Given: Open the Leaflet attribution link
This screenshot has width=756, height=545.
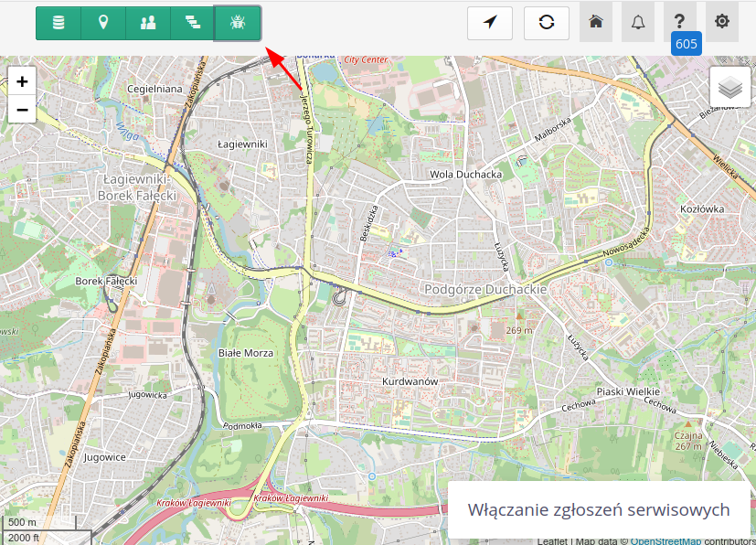Looking at the screenshot, I should click(552, 540).
